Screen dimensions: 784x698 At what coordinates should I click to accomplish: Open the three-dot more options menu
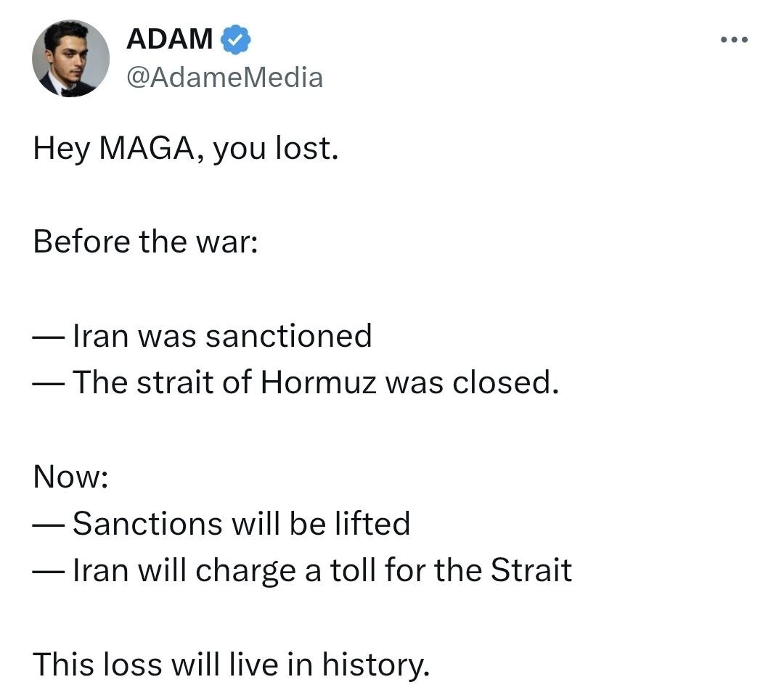(x=735, y=39)
